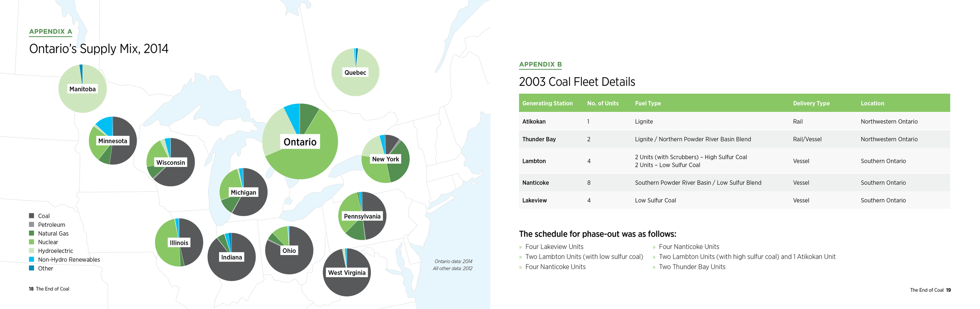Select the Ontario pie chart label
This screenshot has width=980, height=309.
[300, 142]
